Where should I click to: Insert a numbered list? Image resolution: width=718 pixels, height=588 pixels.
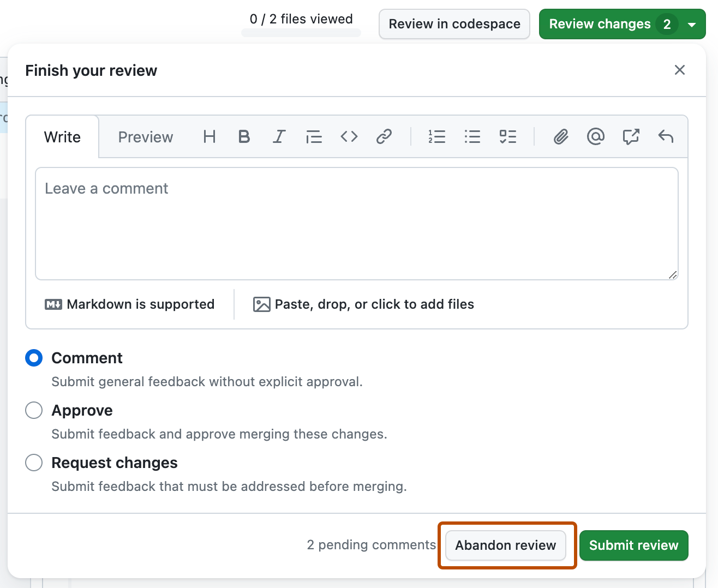[437, 136]
